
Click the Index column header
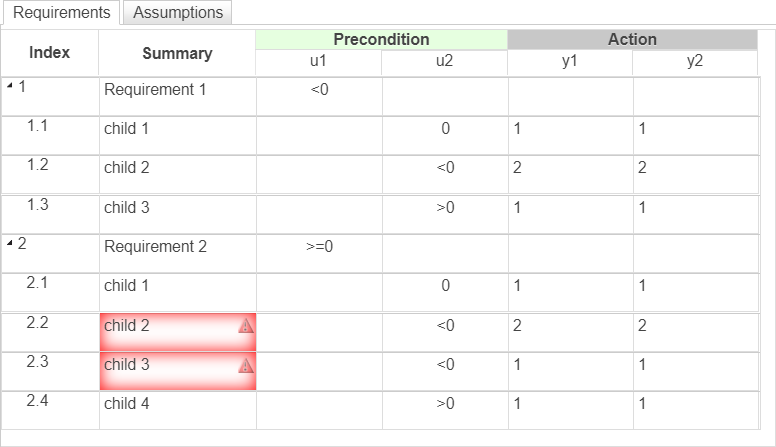49,53
